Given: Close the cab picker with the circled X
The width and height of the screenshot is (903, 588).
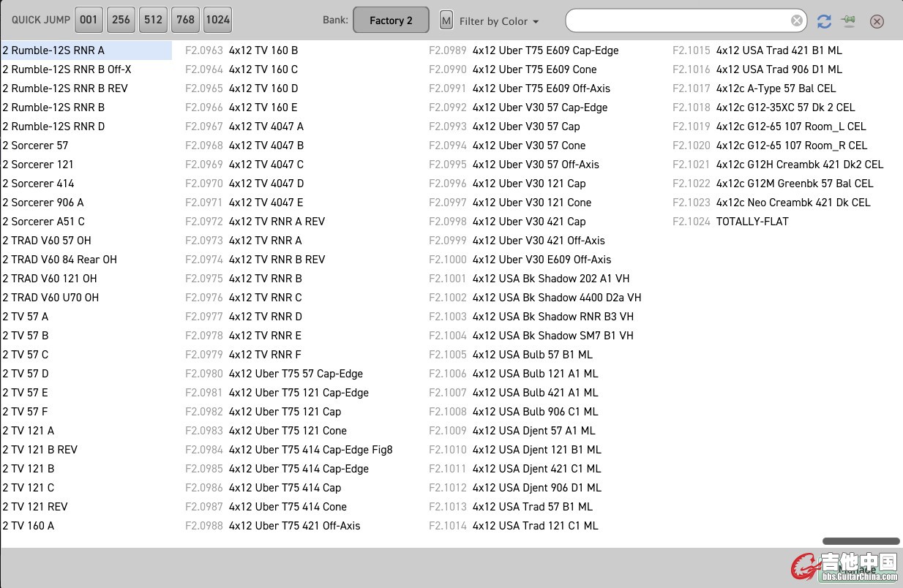Looking at the screenshot, I should click(877, 21).
